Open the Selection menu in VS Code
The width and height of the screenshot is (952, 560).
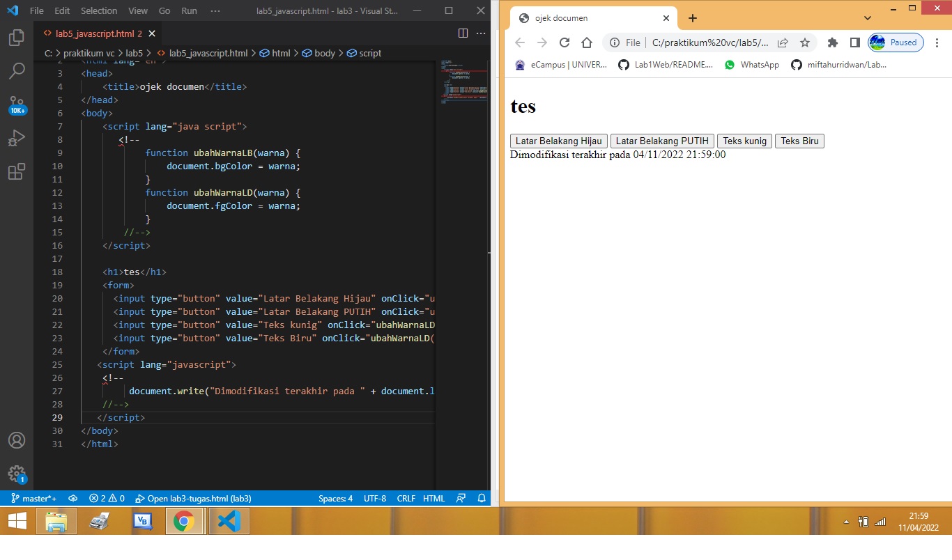tap(98, 10)
